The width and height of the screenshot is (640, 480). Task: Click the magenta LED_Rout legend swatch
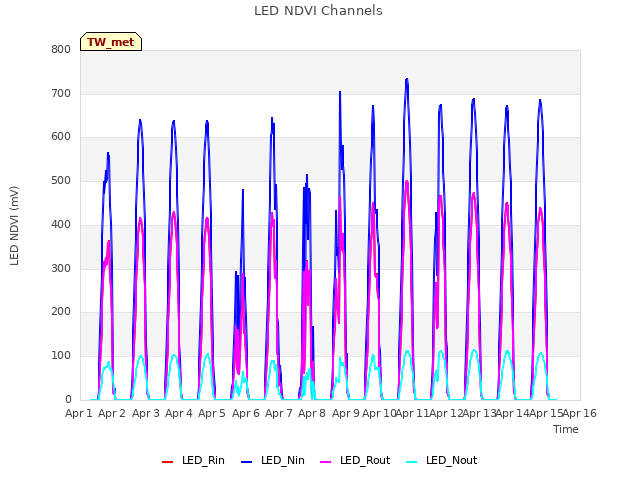coord(326,462)
